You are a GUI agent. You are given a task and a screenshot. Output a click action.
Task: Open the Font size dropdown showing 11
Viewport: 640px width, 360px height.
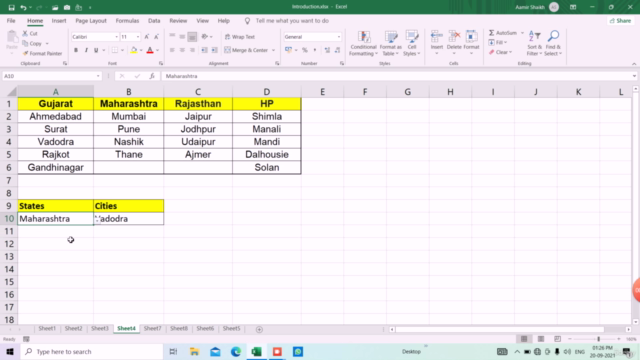(138, 37)
